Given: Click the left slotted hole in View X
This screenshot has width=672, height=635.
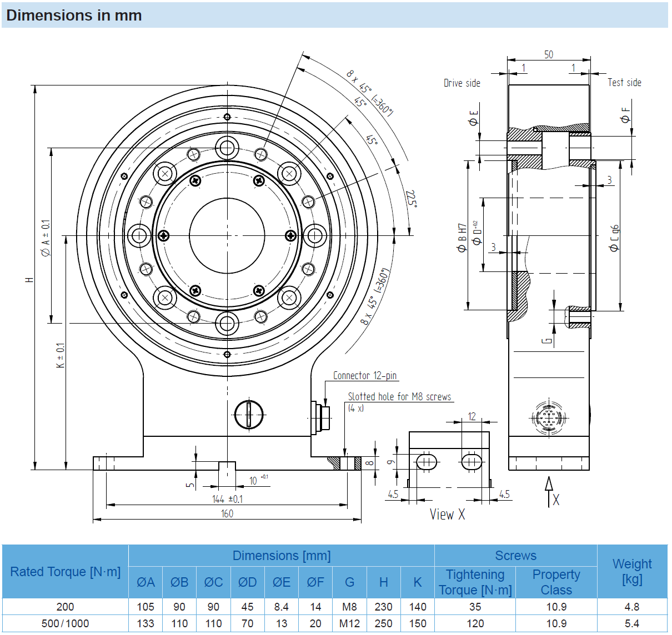Looking at the screenshot, I should point(427,462).
